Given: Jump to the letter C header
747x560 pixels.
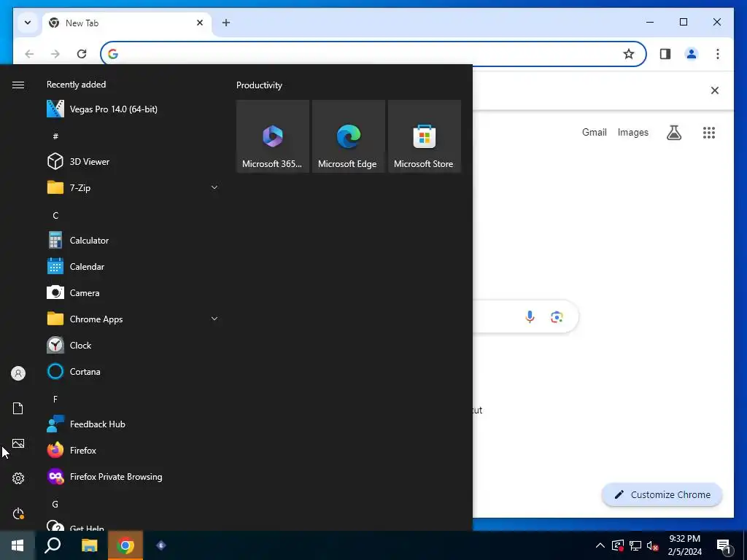Looking at the screenshot, I should [x=55, y=216].
